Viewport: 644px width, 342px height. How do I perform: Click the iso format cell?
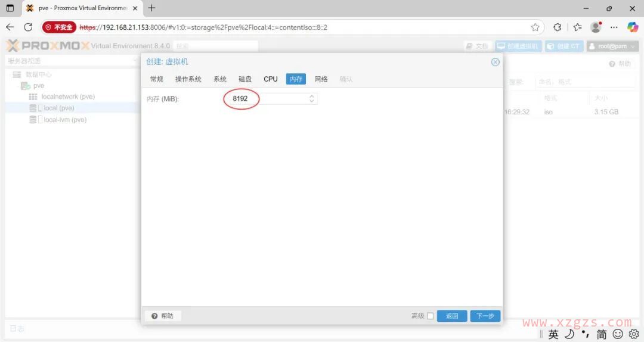pos(549,112)
